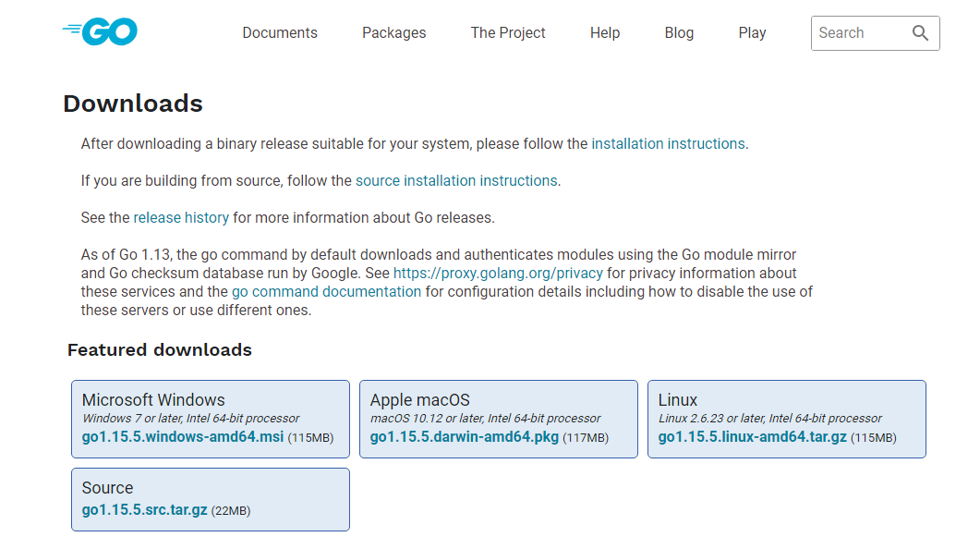Click the (22MB) source size label
The width and height of the screenshot is (980, 549).
click(231, 511)
